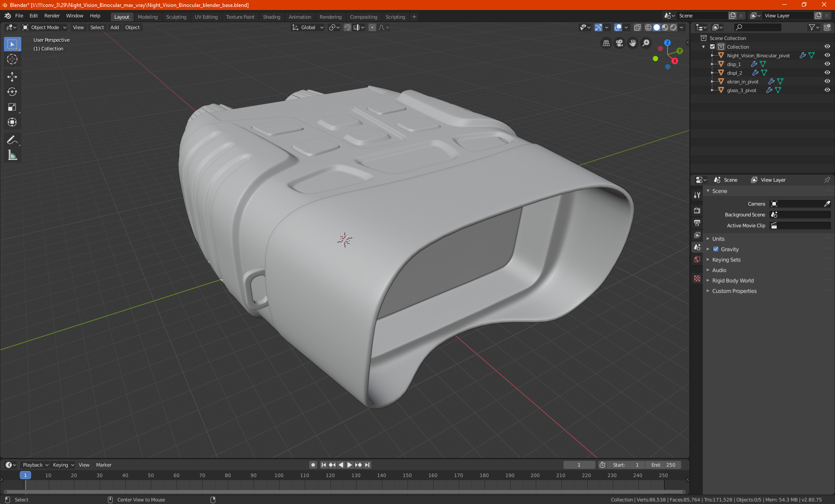Activate the Annotate pencil tool
The width and height of the screenshot is (835, 504).
[x=12, y=140]
